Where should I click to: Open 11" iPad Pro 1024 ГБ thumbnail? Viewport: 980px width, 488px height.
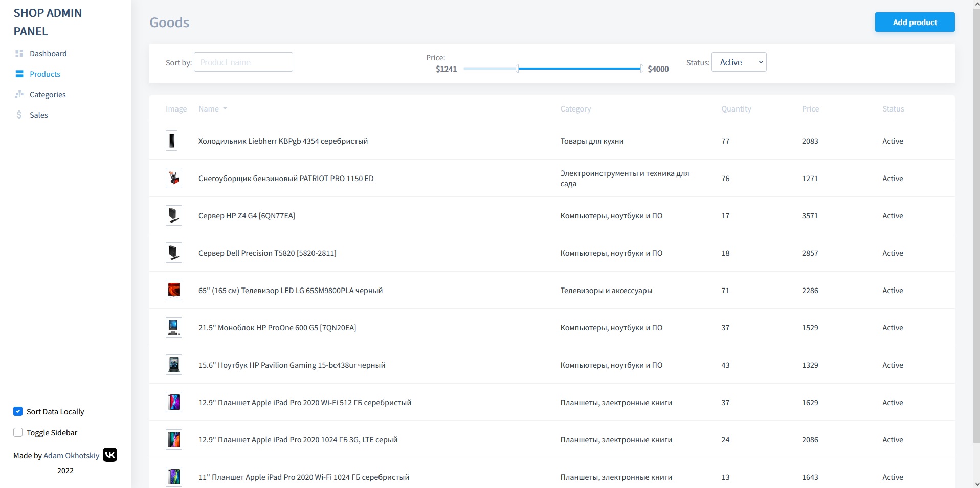pos(174,477)
